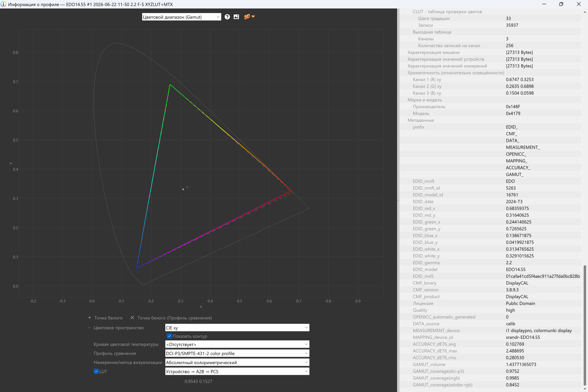Click the 'EDID_date' 2024-T3 row
Viewport: 588px width, 392px height.
click(x=491, y=201)
